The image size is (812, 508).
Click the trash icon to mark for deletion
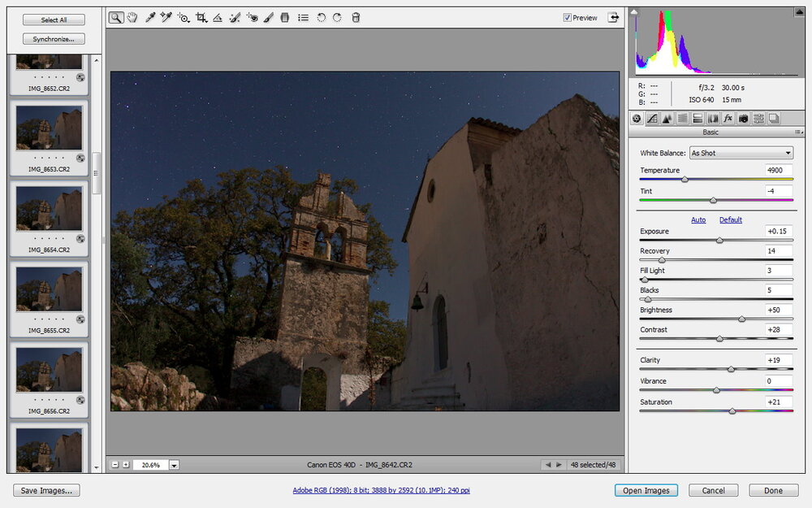click(356, 17)
